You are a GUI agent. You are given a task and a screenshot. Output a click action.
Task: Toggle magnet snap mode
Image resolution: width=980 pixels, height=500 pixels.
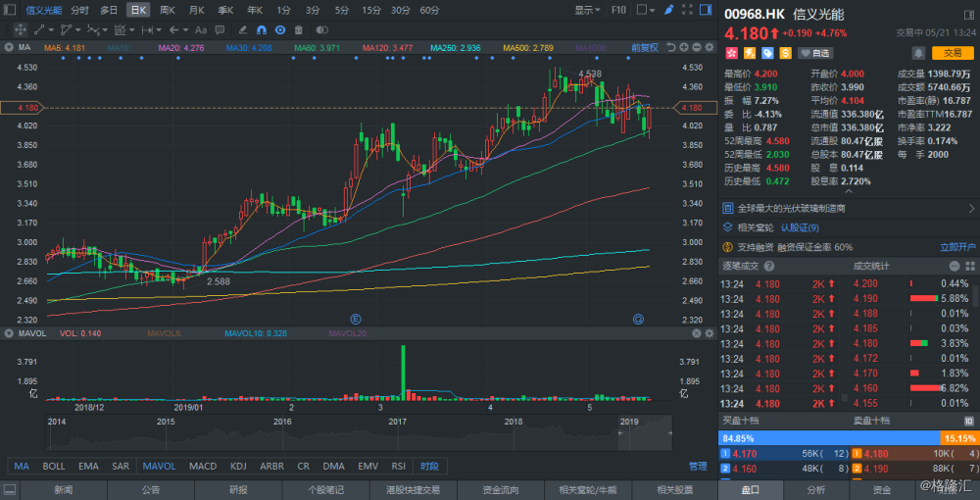(x=262, y=29)
